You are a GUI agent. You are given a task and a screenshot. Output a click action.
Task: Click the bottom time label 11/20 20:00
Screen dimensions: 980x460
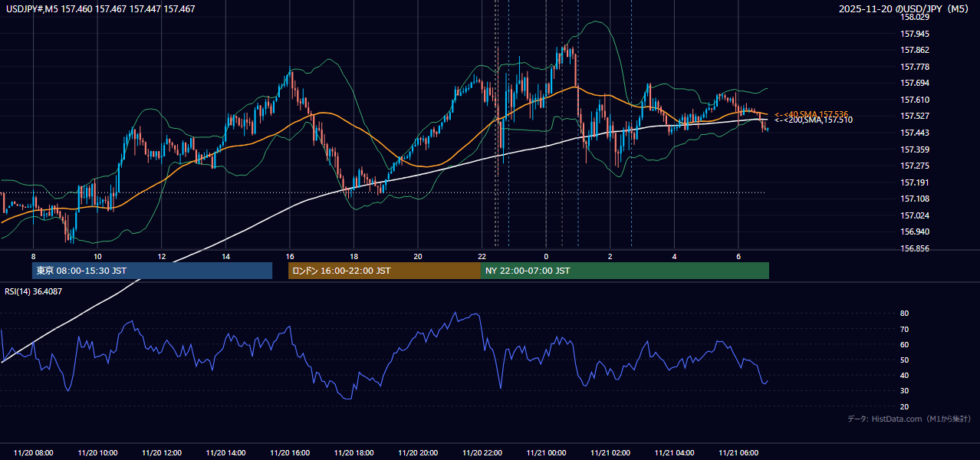click(x=418, y=453)
